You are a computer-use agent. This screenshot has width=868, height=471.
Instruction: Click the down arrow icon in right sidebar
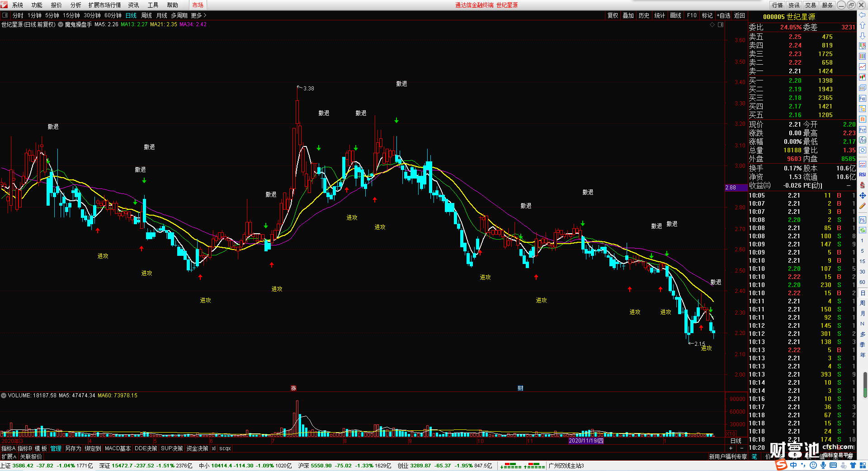pyautogui.click(x=863, y=36)
